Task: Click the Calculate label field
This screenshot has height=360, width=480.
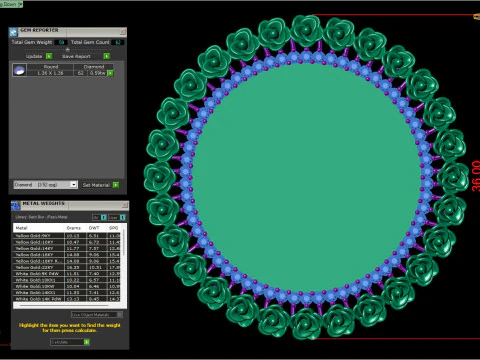Action: pyautogui.click(x=67, y=342)
